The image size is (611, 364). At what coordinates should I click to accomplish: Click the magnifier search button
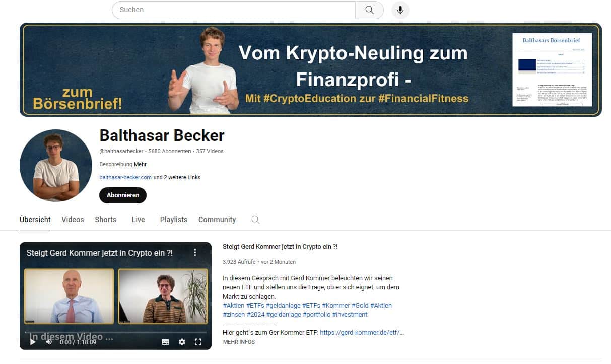coord(369,10)
